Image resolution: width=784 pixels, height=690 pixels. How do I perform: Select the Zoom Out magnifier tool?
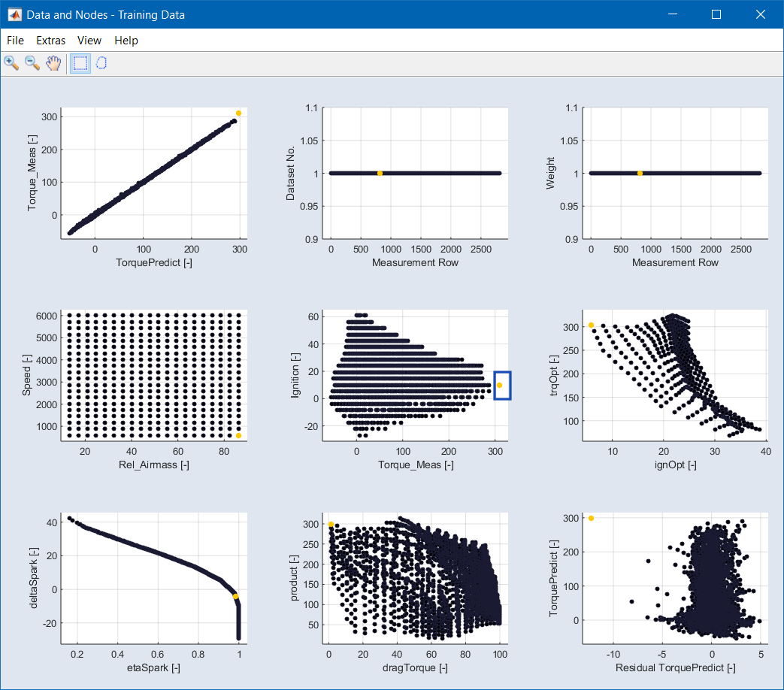click(x=32, y=63)
